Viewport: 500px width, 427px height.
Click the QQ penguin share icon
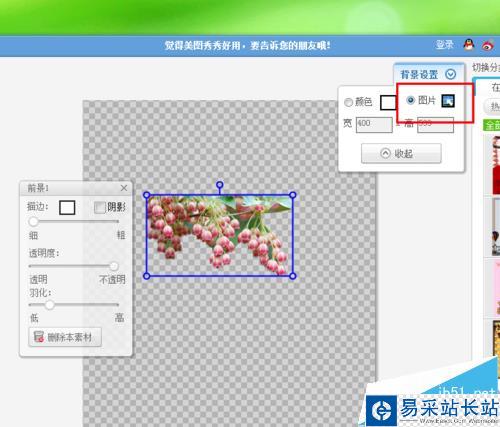[x=469, y=45]
